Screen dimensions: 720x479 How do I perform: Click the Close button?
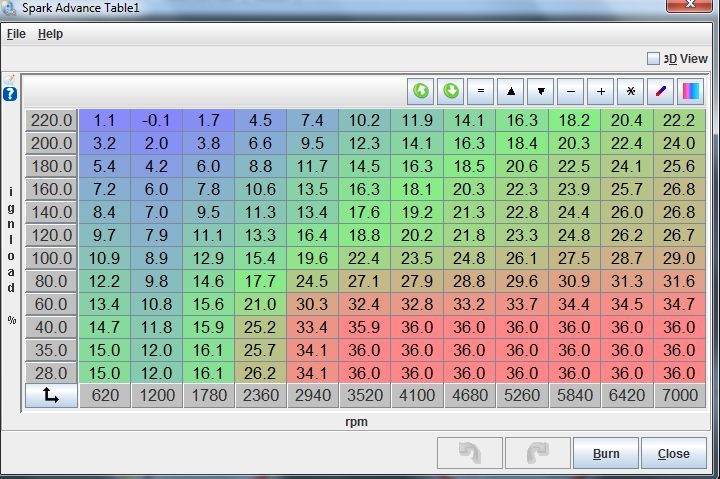(673, 453)
